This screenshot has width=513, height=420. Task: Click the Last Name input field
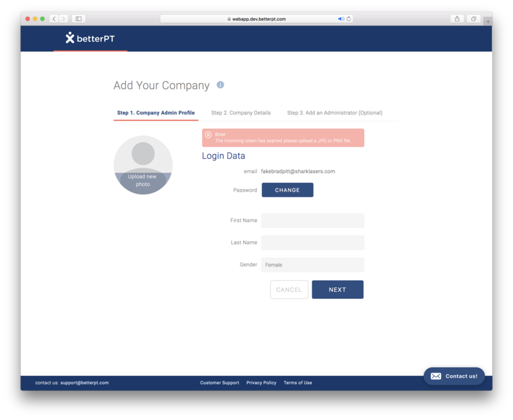click(x=312, y=242)
